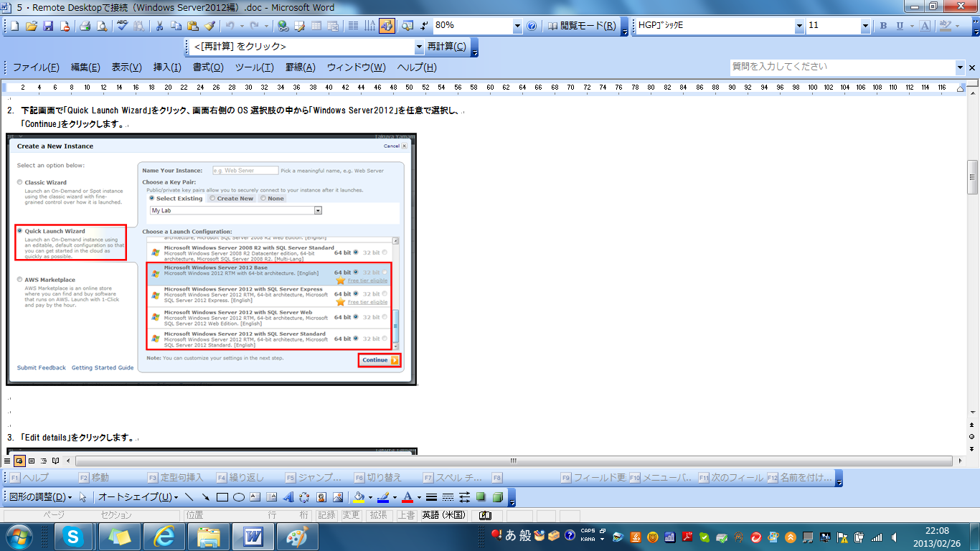Apply yellow Fill Color bucket
This screenshot has height=551, width=980.
click(359, 496)
